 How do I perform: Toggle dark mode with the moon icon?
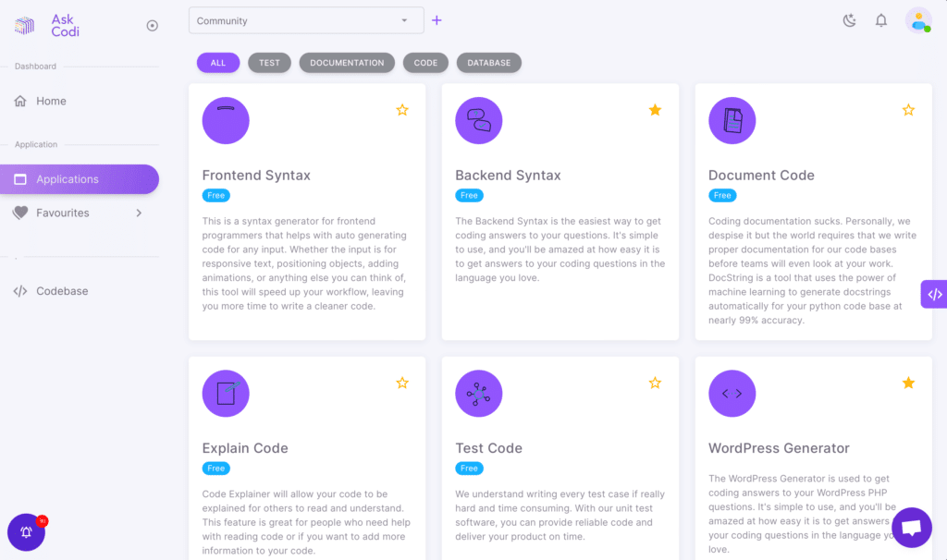click(849, 20)
